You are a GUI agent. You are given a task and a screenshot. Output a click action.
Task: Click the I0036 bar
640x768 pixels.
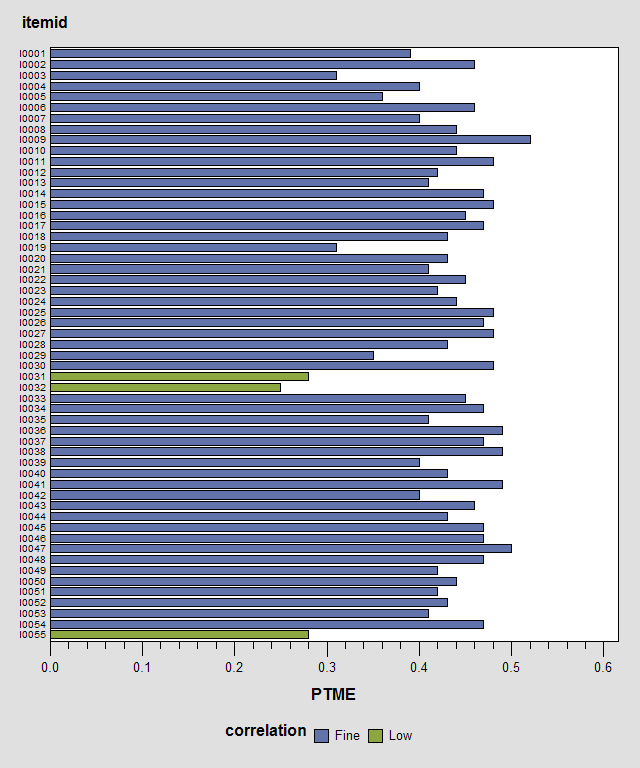coord(277,431)
